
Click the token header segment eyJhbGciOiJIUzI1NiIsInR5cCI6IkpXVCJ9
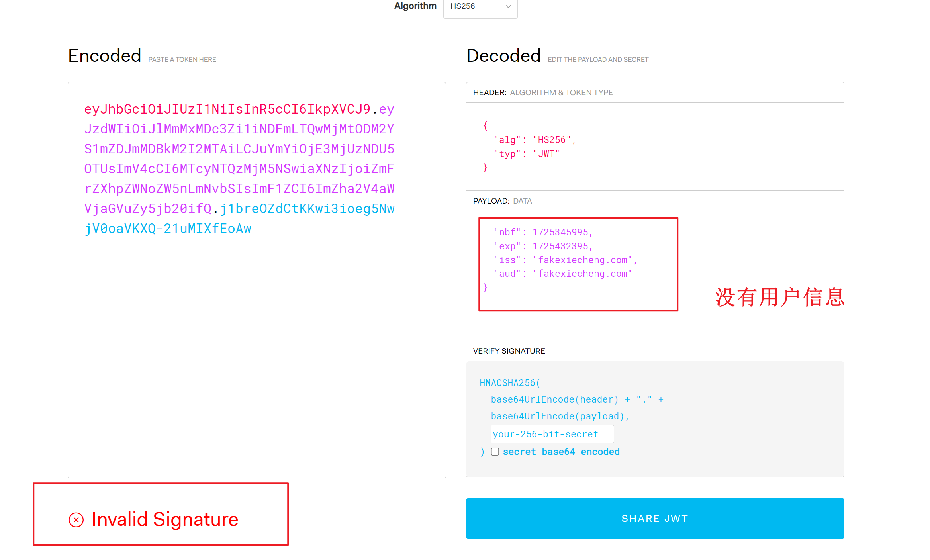tap(227, 109)
